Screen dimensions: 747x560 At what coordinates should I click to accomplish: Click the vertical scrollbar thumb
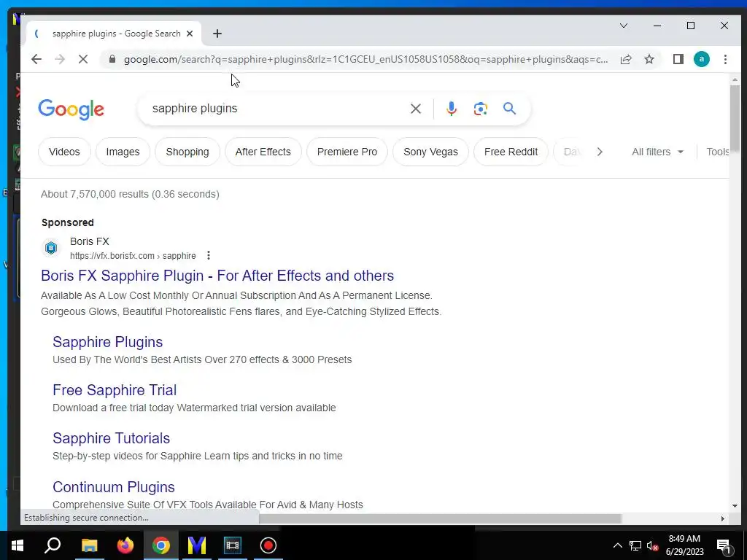(x=735, y=119)
